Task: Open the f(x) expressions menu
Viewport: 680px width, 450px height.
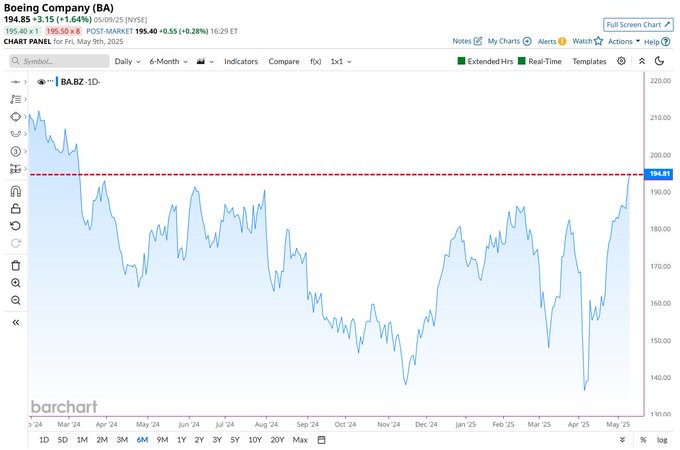Action: click(316, 62)
